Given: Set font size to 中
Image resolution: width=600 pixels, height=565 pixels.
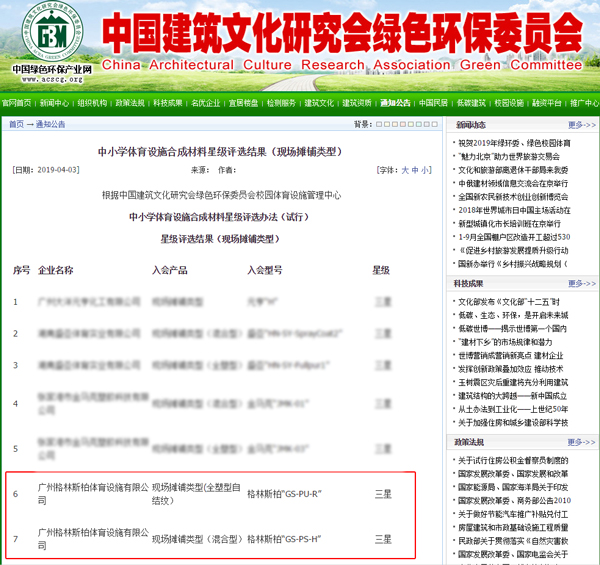Looking at the screenshot, I should (x=415, y=170).
